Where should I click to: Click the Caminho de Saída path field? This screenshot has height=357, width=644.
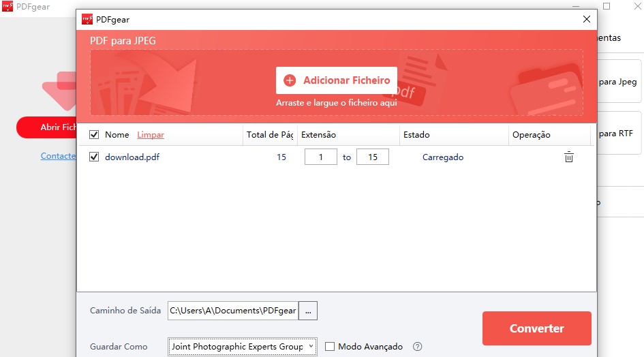pos(232,311)
